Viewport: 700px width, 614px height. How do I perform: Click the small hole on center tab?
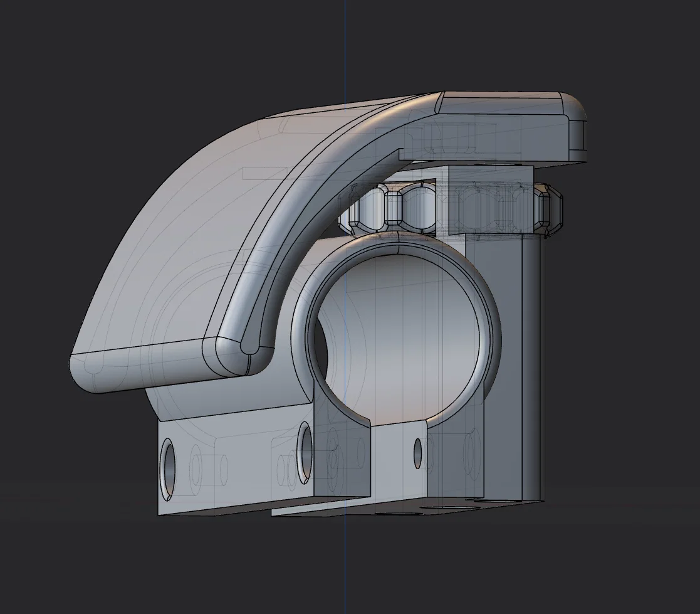418,453
